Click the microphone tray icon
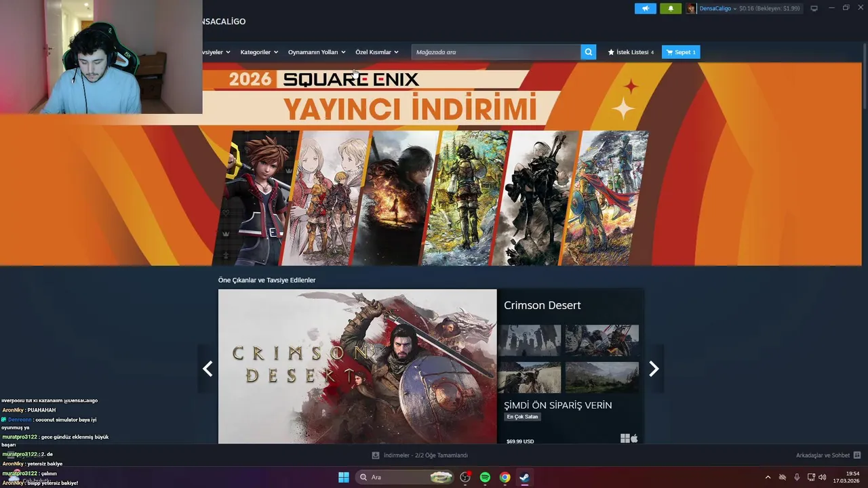This screenshot has height=488, width=868. [797, 477]
